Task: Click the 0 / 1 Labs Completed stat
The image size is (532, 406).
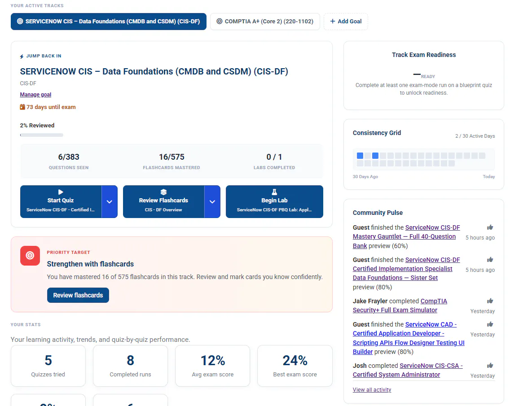Action: point(274,162)
